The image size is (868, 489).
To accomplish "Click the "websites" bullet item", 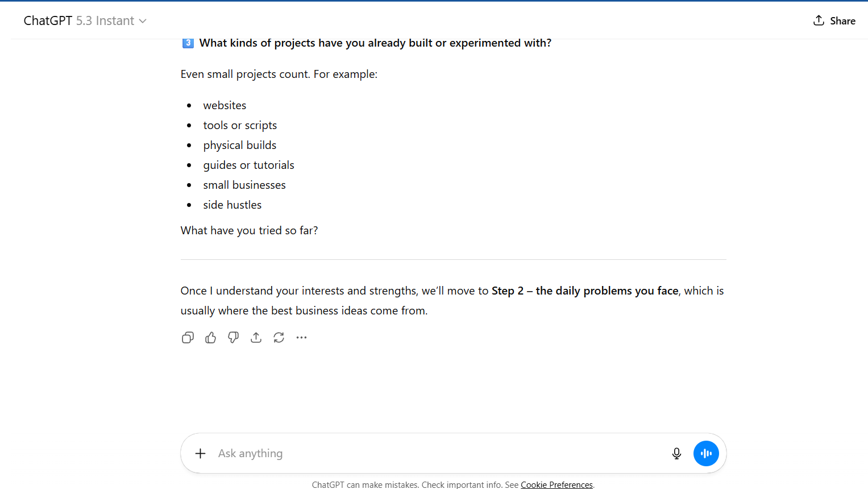I will point(225,106).
